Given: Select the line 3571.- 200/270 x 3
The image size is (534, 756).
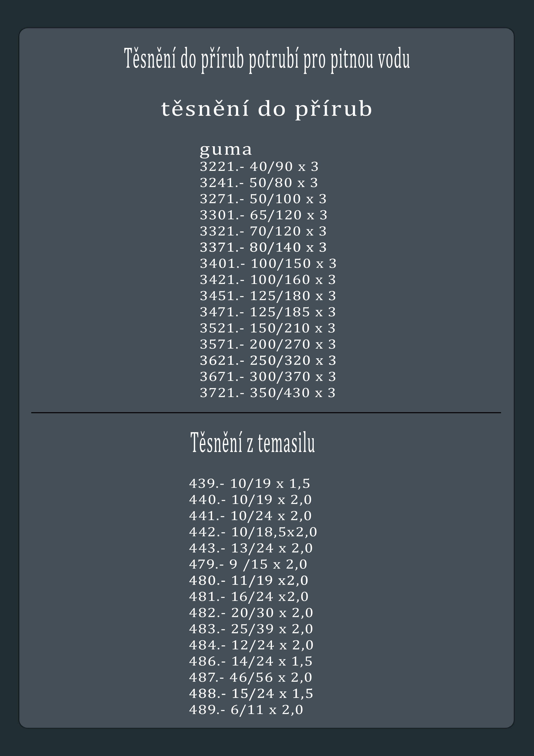Looking at the screenshot, I should 268,344.
